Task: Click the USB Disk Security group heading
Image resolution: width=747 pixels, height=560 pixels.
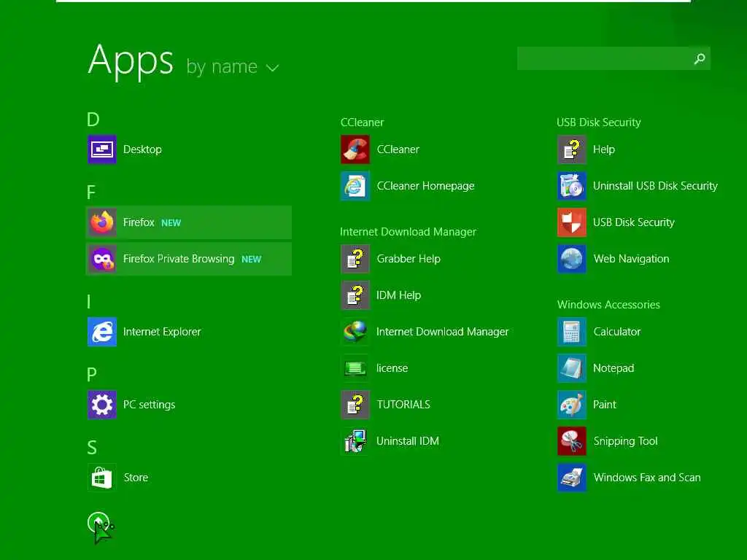Action: [599, 122]
